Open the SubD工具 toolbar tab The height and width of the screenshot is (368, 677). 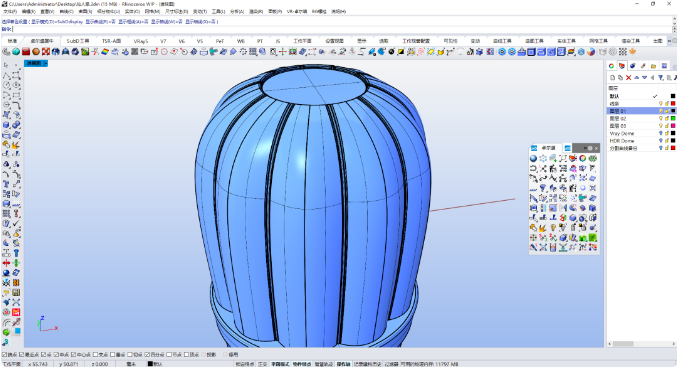(x=78, y=41)
